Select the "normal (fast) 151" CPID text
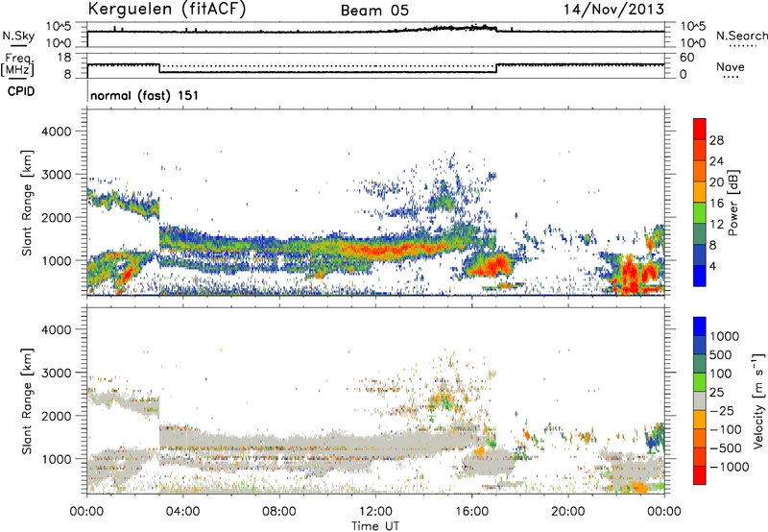The image size is (768, 532). [145, 95]
